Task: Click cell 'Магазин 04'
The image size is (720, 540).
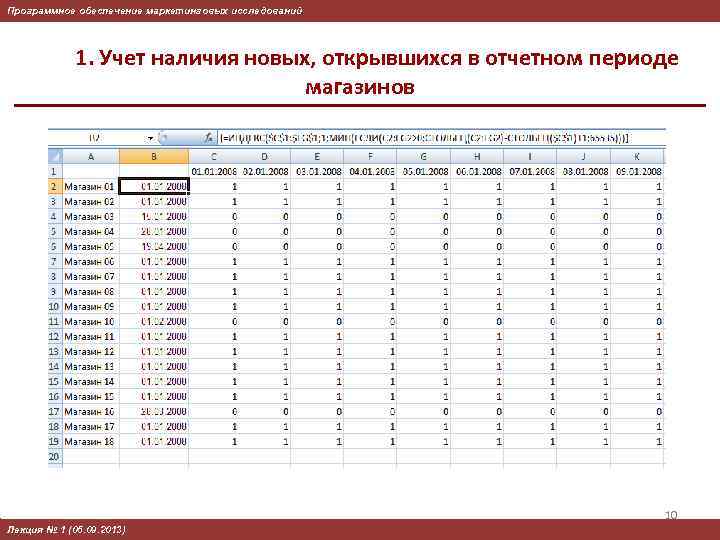Action: point(90,232)
